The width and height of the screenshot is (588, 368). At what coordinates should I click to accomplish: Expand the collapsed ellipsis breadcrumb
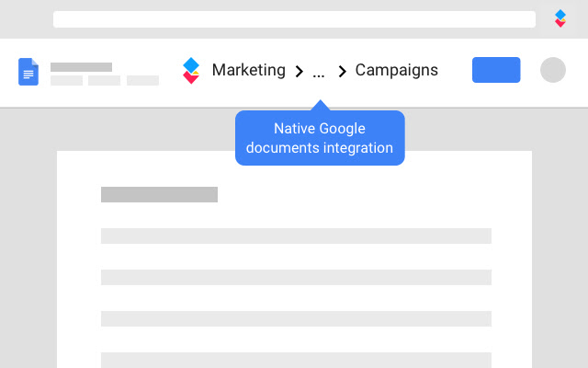click(319, 71)
